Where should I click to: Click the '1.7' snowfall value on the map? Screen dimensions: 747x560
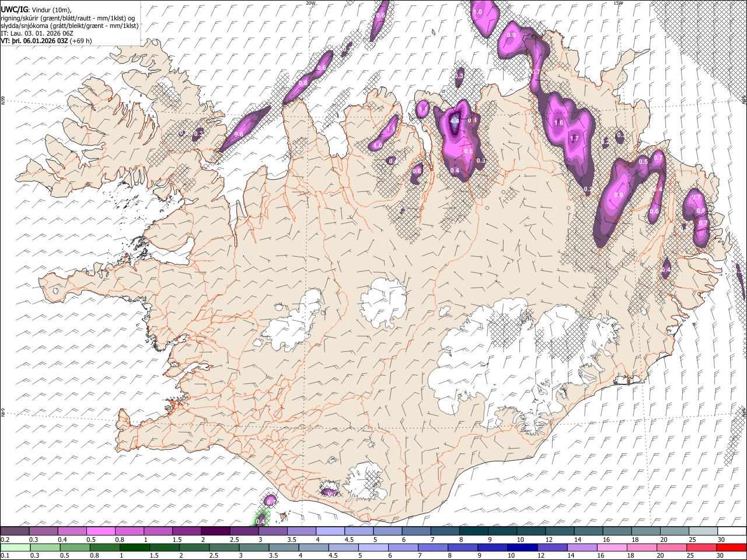(x=574, y=139)
